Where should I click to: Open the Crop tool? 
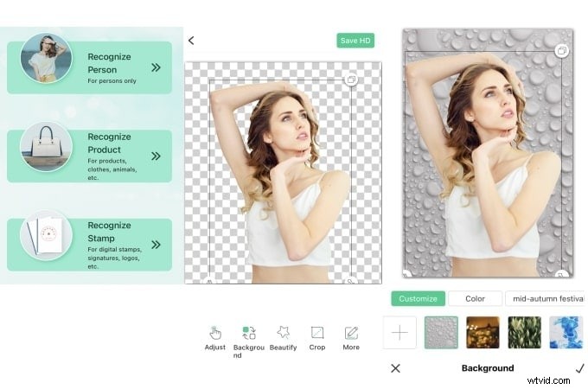317,336
